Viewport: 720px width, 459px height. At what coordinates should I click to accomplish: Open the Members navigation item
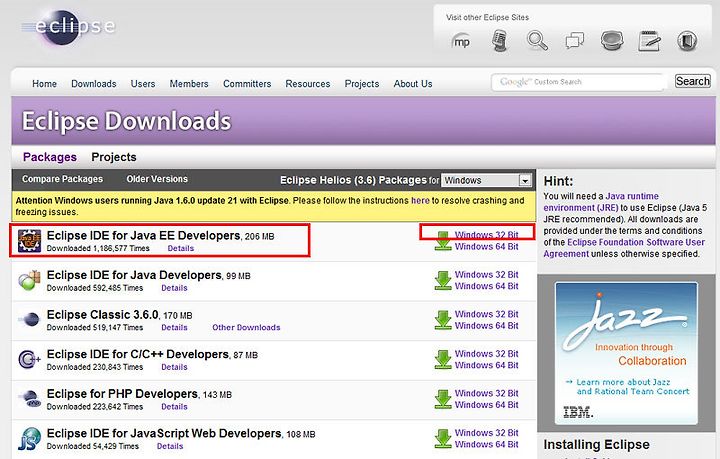(189, 84)
